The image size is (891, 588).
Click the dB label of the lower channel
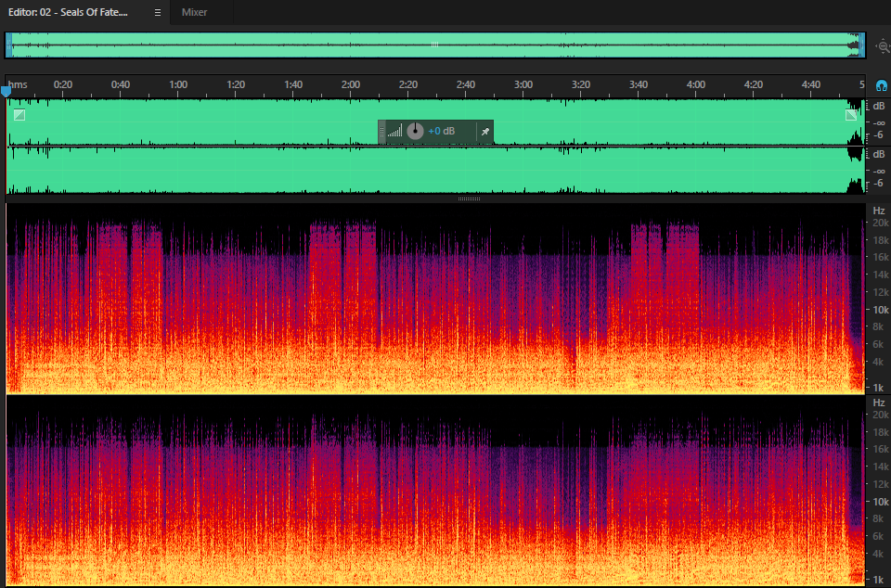pos(879,154)
